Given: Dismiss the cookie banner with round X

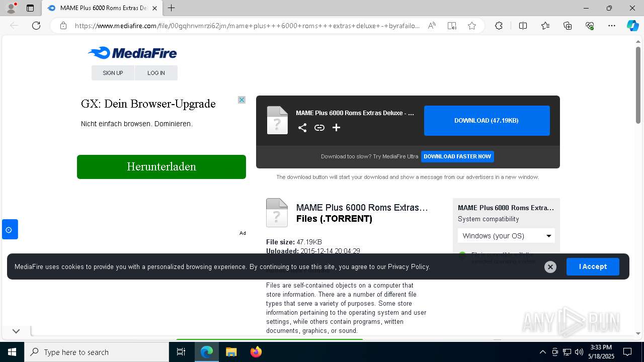Looking at the screenshot, I should point(550,267).
